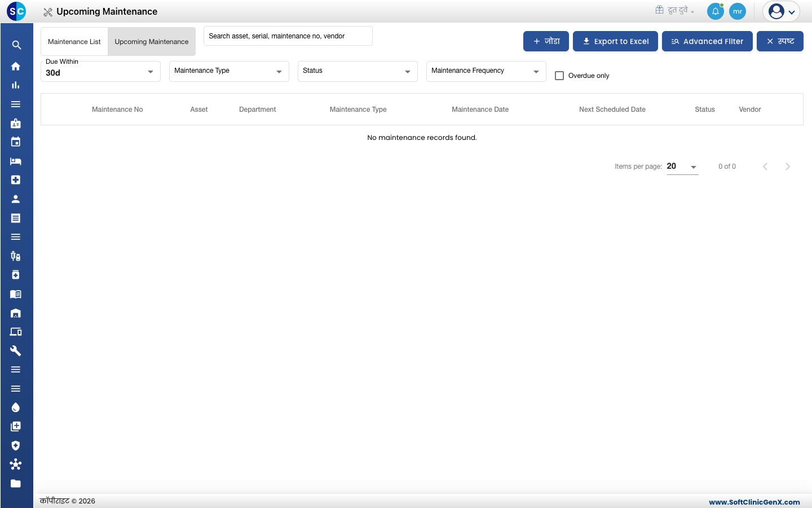812x508 pixels.
Task: Click the स्पष्ट clear button
Action: [780, 41]
